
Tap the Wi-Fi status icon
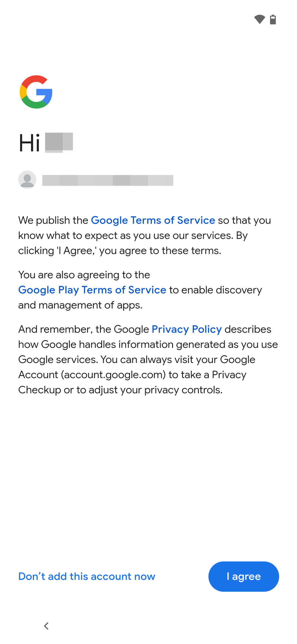(x=260, y=20)
